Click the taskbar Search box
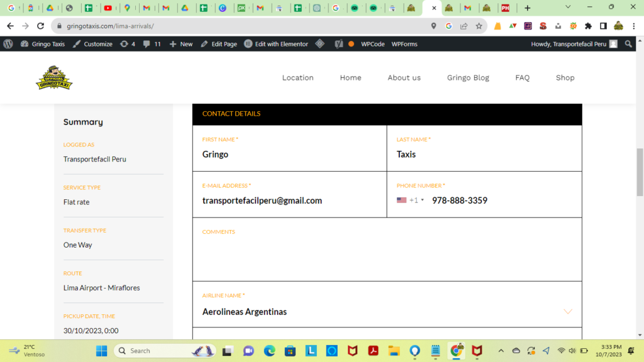Image resolution: width=644 pixels, height=362 pixels. [165, 351]
